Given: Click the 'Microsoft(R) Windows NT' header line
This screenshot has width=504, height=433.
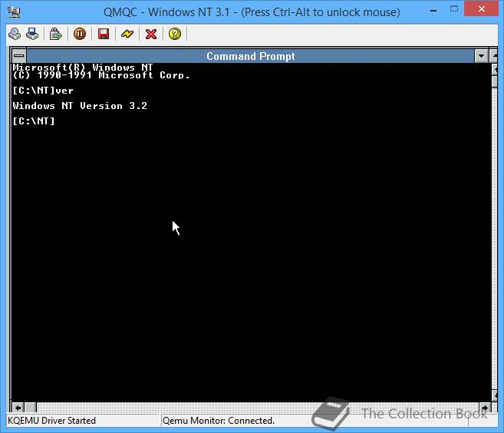Looking at the screenshot, I should click(x=83, y=68).
